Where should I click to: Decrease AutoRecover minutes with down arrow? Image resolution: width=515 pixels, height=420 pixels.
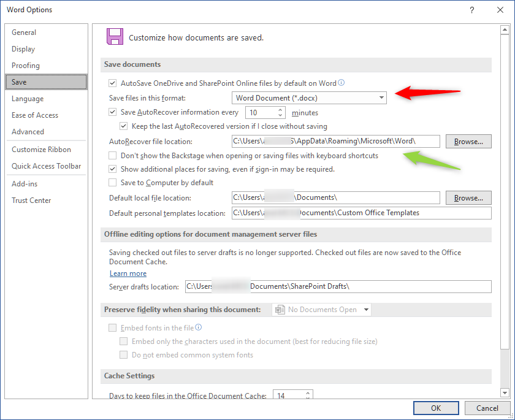pos(280,115)
